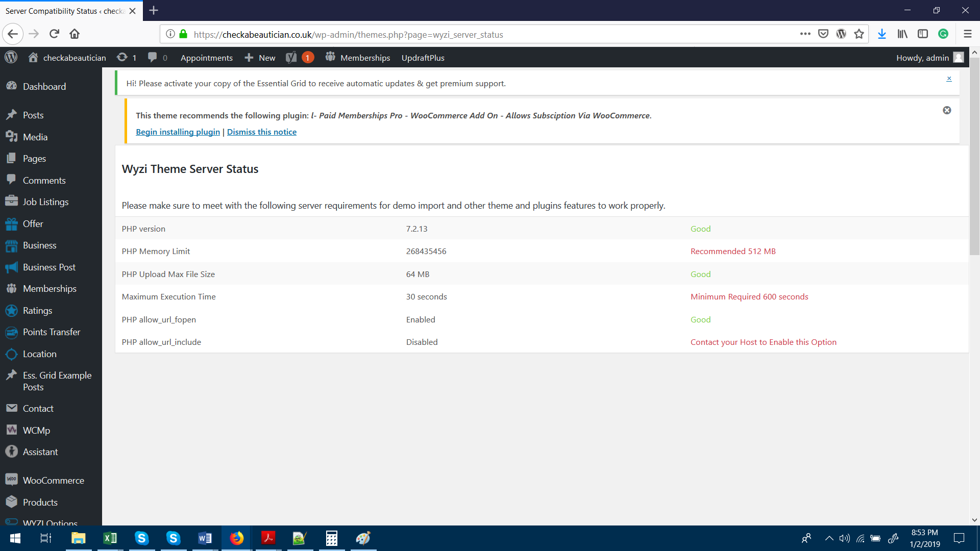Open the WordPress logo menu in admin bar
The image size is (980, 551).
click(11, 57)
